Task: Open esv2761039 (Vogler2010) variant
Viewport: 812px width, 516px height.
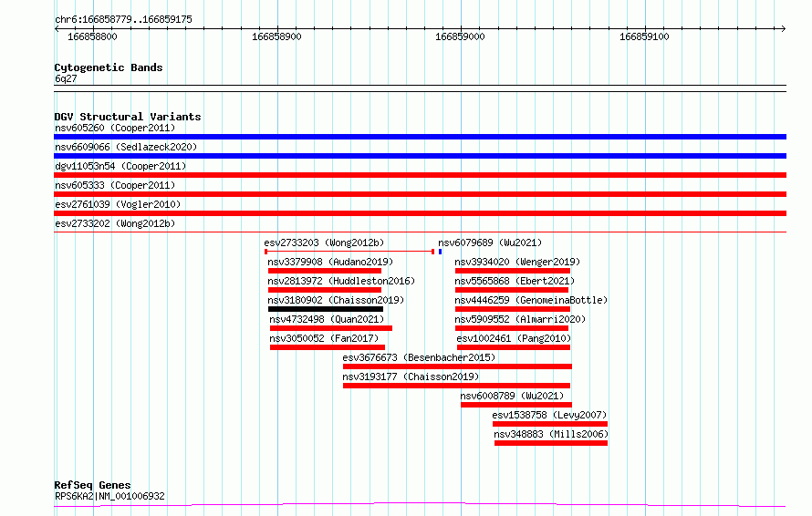Action: (118, 204)
